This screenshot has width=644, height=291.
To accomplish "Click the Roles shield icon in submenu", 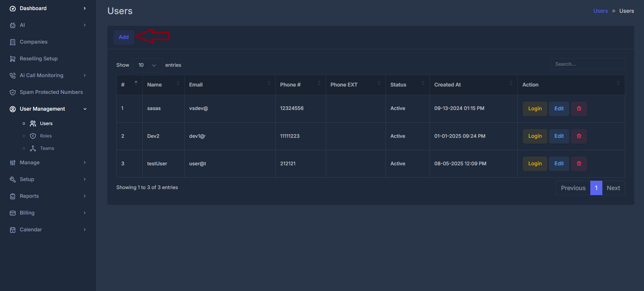I will (x=33, y=136).
